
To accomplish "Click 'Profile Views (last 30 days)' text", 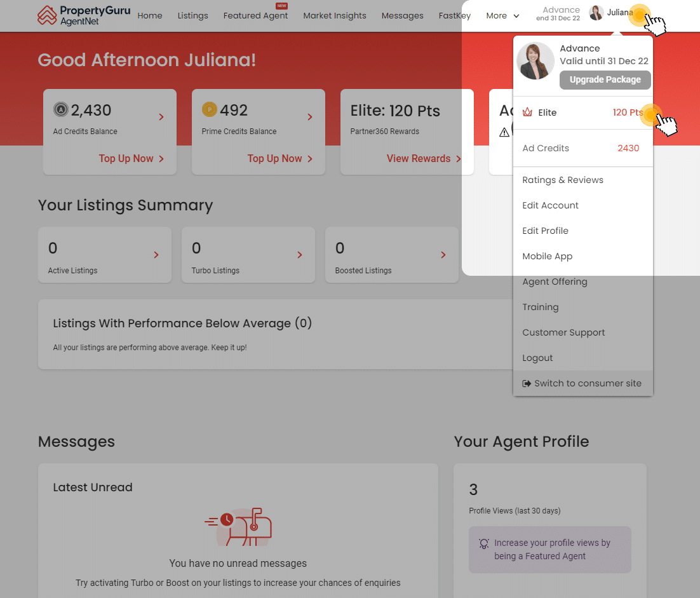I will click(x=515, y=511).
